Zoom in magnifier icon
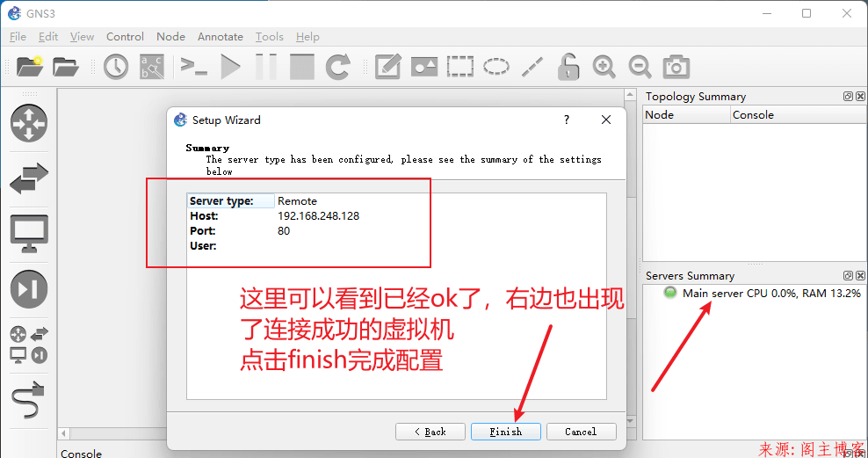Viewport: 868px width, 458px height. point(604,67)
